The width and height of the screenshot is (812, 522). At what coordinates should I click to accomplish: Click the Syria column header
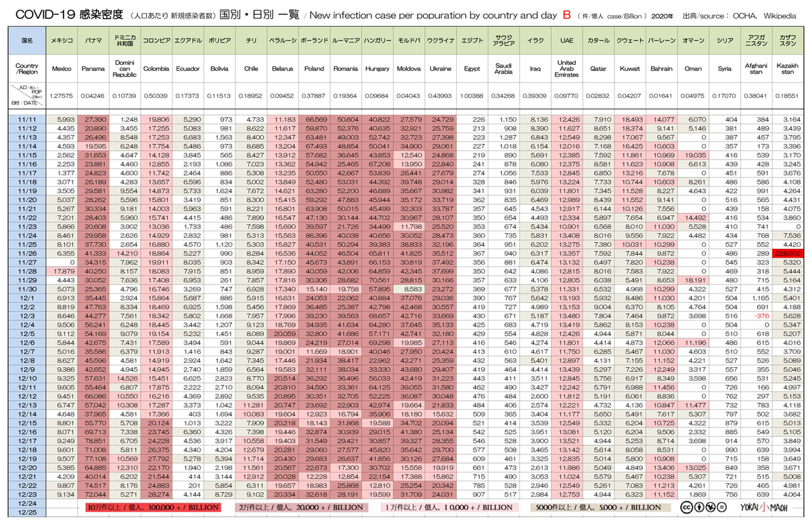[x=725, y=68]
